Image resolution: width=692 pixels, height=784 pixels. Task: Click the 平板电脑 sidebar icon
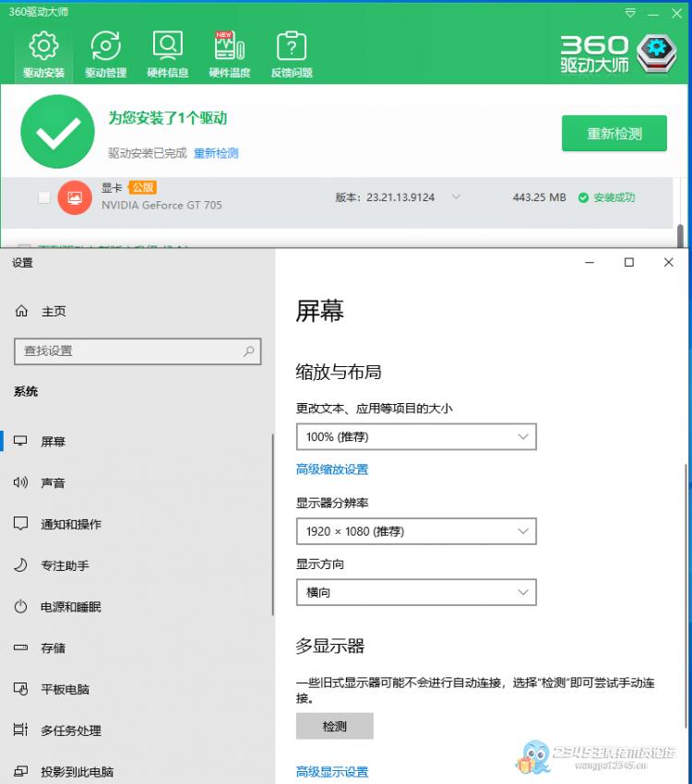(20, 689)
